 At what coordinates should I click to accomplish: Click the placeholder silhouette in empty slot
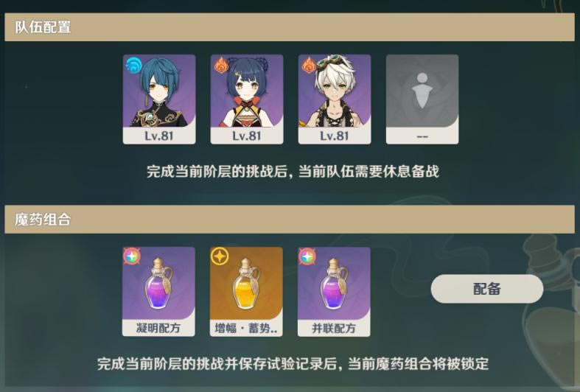coord(422,91)
